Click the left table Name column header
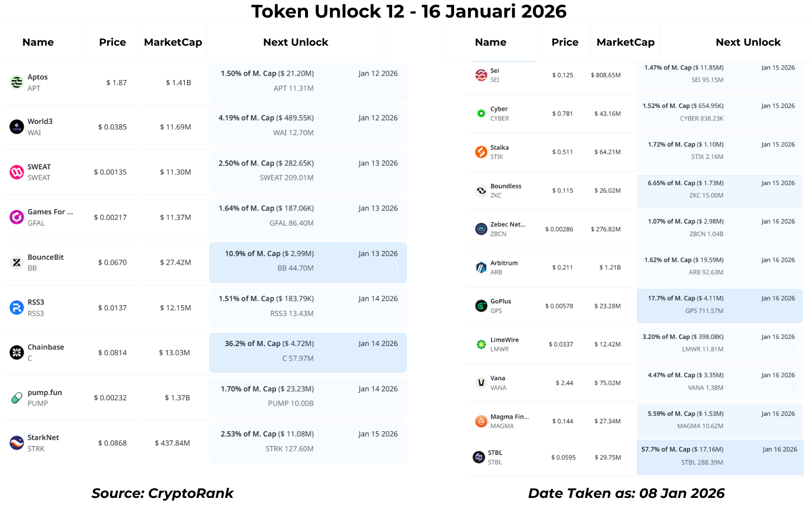The width and height of the screenshot is (812, 516). 38,42
